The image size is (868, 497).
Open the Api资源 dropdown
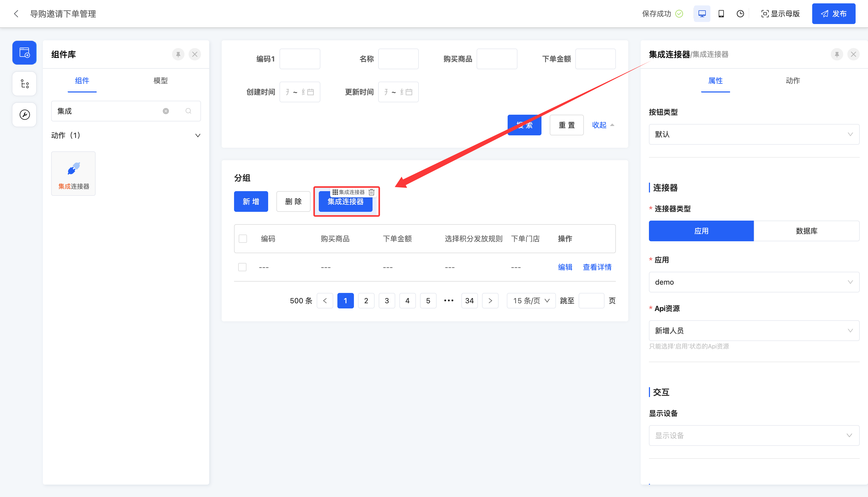[x=754, y=330]
